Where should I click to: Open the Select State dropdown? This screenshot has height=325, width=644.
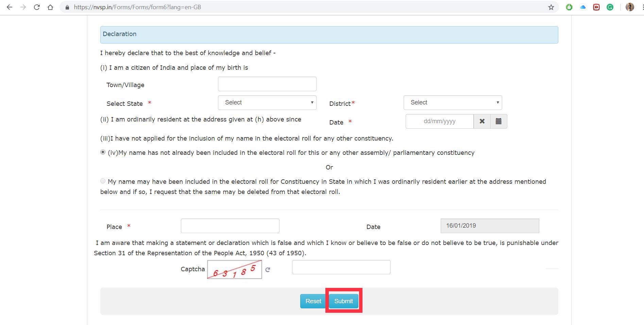click(267, 102)
